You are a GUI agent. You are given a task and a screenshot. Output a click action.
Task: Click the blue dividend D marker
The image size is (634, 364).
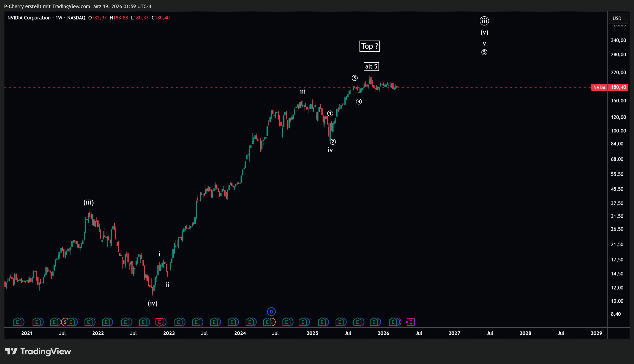point(271,312)
